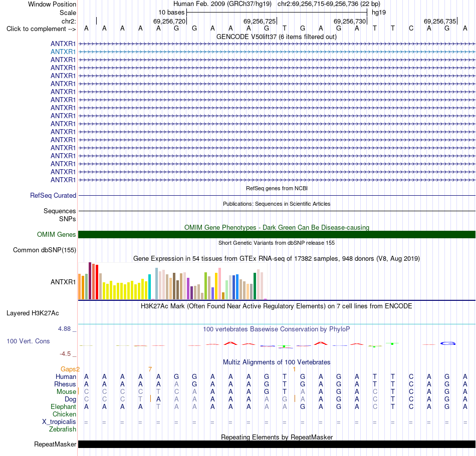Click the Zebrafish species alignment label
This screenshot has width=476, height=456.
click(x=63, y=429)
